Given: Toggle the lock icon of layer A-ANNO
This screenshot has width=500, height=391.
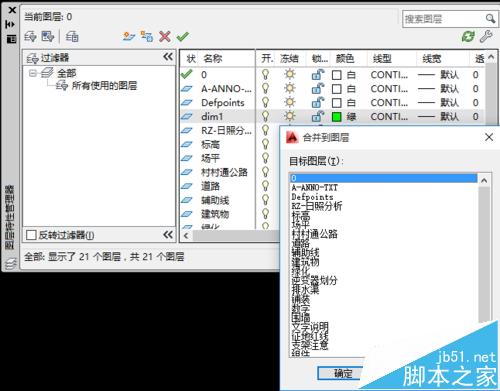Looking at the screenshot, I should point(318,88).
